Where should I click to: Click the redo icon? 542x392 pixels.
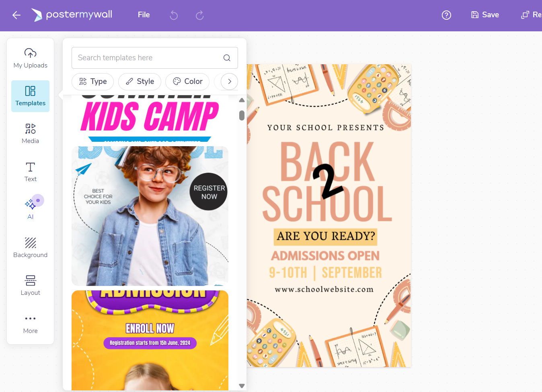click(x=199, y=15)
